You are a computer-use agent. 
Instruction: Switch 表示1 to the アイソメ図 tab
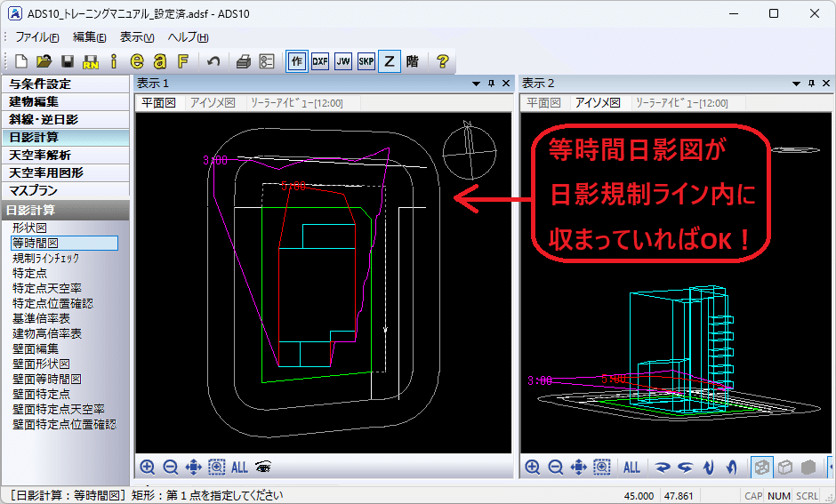[213, 103]
